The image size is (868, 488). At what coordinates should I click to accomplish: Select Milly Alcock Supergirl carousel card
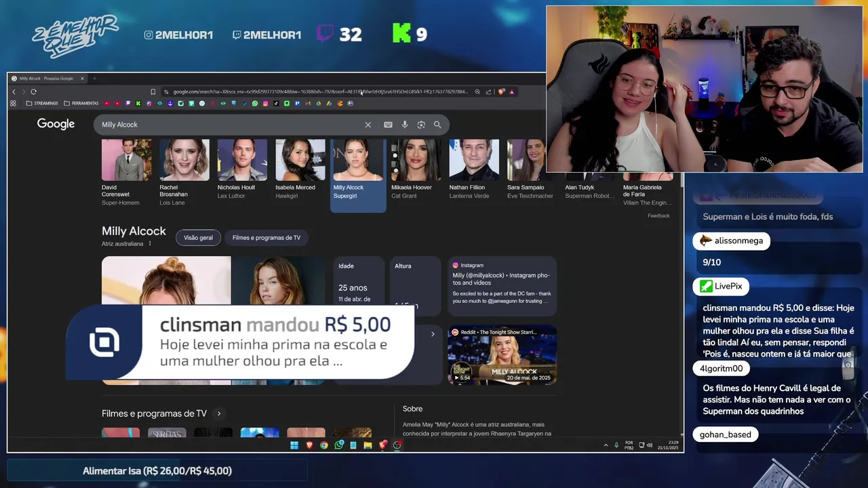tap(358, 175)
